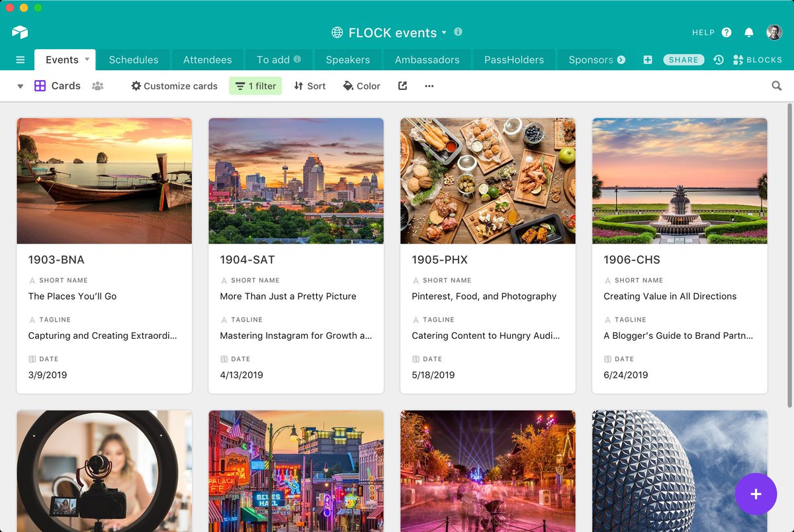Open revision history clock icon
This screenshot has height=532, width=794.
pyautogui.click(x=719, y=60)
